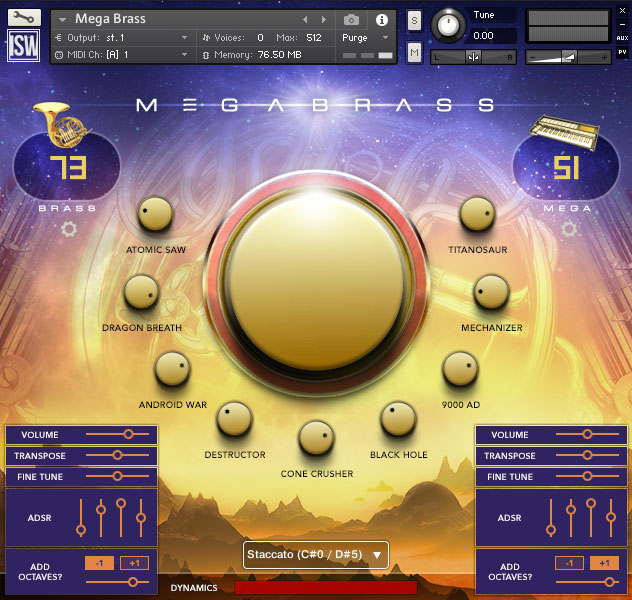Click Mega ADSR sustain slider
This screenshot has height=600, width=632.
(591, 518)
